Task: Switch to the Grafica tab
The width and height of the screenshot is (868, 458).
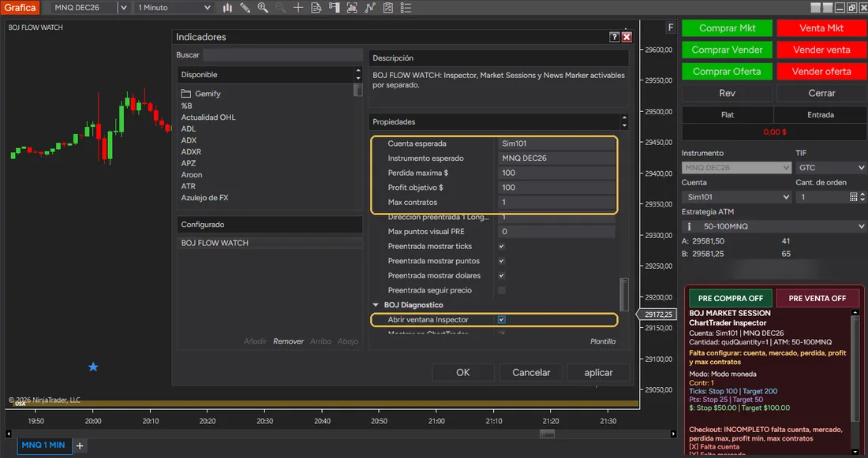Action: 21,8
